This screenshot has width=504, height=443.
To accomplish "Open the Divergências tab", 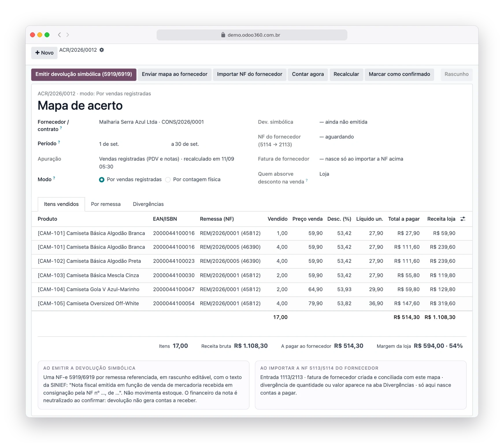I will tap(148, 204).
